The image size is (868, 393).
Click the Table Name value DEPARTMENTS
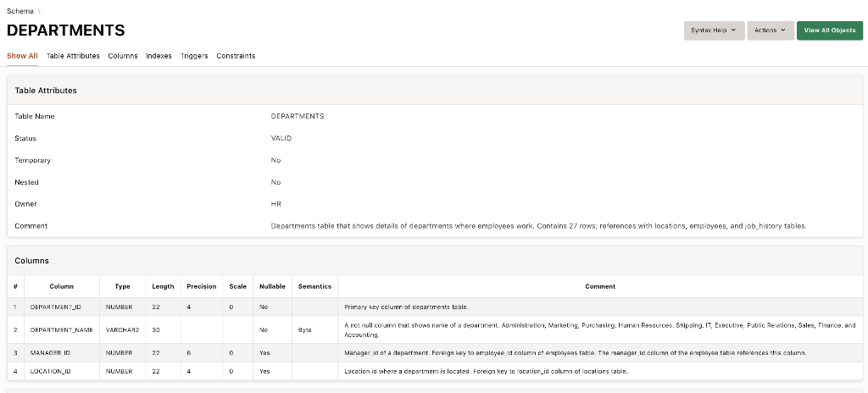[298, 117]
